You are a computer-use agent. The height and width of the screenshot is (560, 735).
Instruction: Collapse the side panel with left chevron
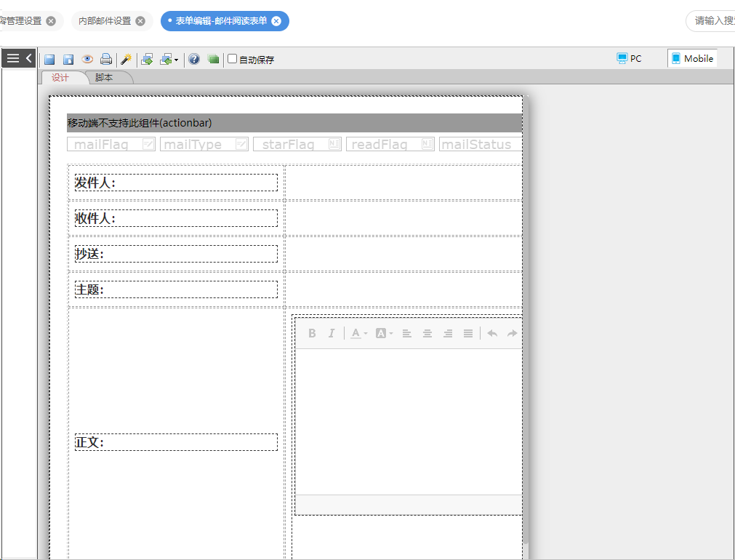click(29, 58)
